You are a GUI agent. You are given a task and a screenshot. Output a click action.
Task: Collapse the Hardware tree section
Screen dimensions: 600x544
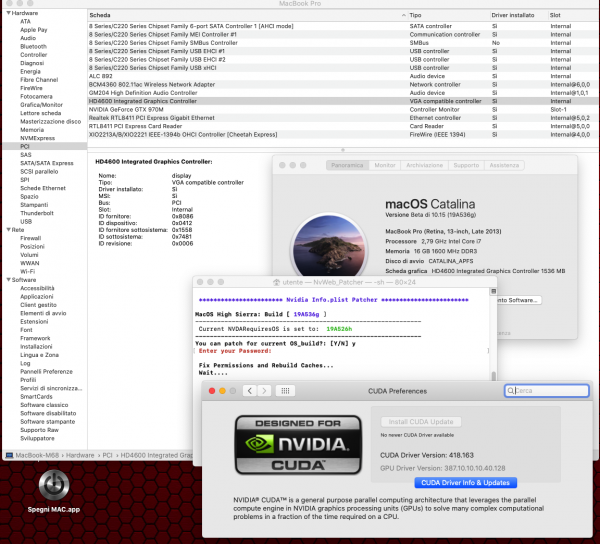[8, 13]
